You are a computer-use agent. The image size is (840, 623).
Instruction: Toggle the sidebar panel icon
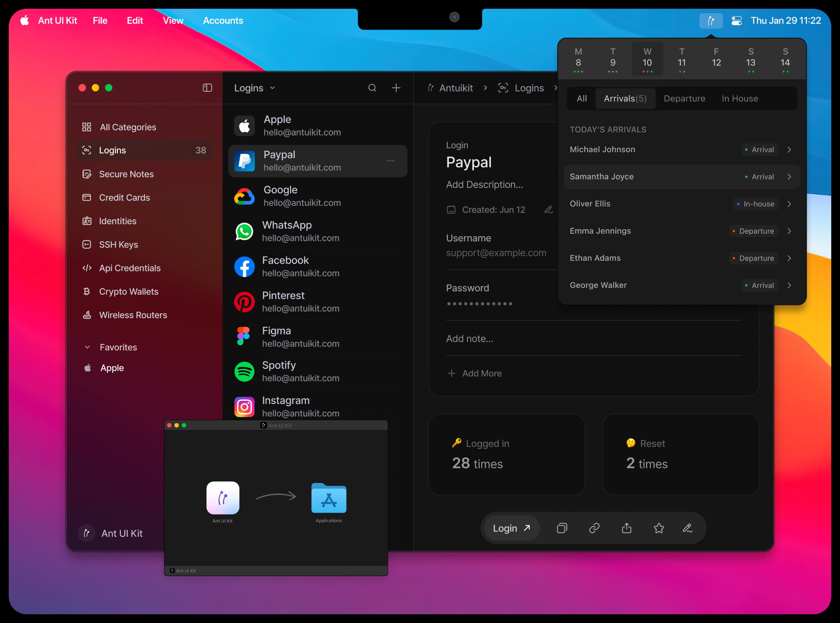point(207,88)
